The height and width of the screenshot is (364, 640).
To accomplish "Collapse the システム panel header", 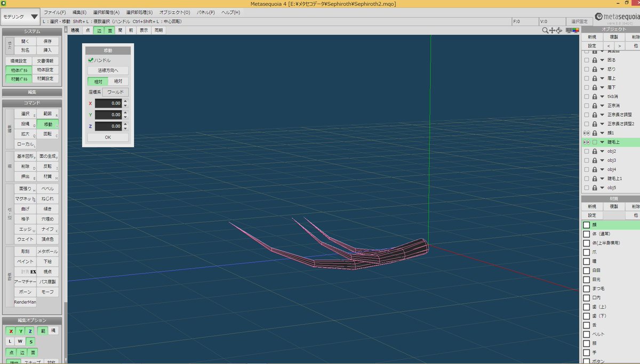I will 32,31.
